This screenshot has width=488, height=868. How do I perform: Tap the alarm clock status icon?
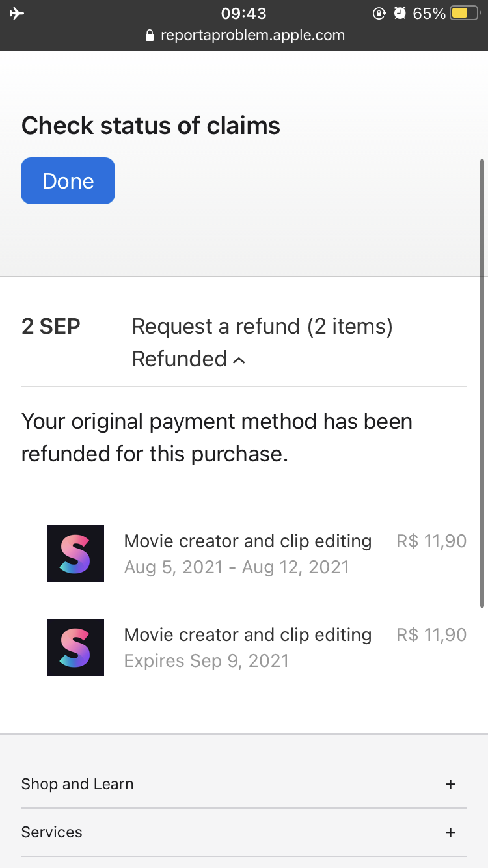click(400, 14)
